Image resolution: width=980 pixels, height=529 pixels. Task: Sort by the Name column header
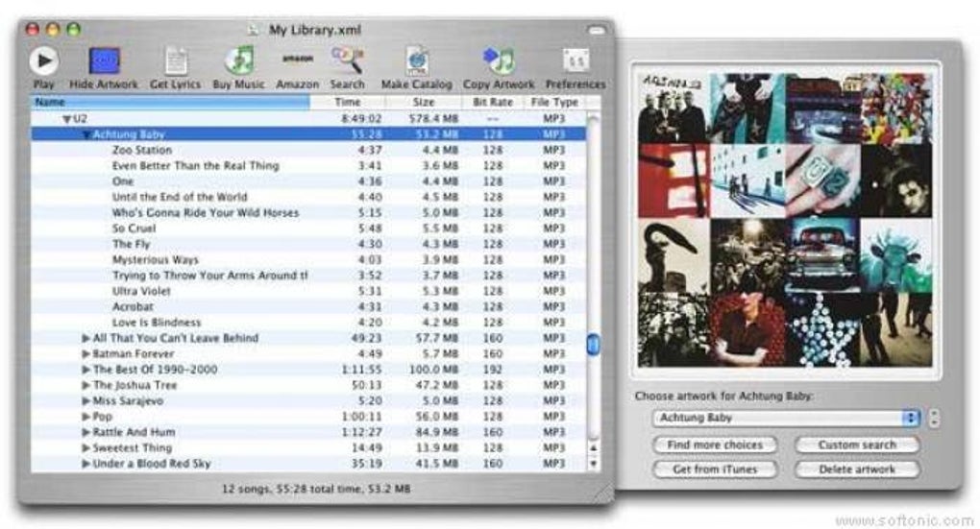(x=170, y=102)
